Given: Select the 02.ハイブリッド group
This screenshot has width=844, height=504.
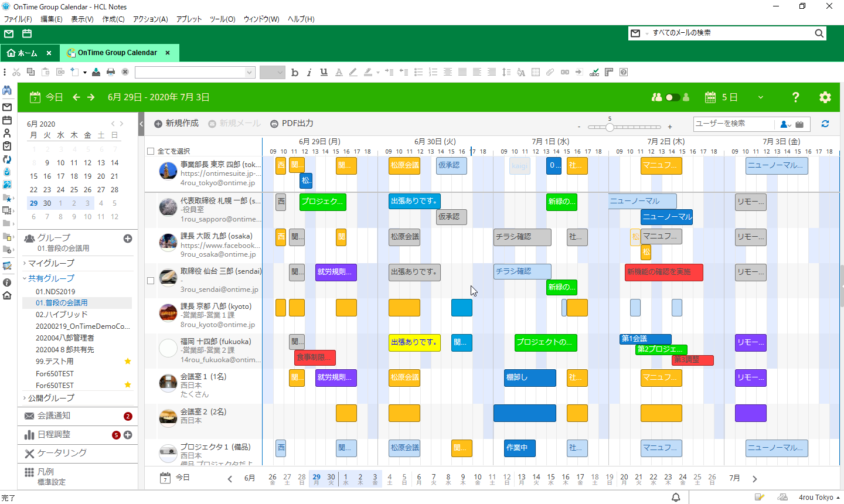Looking at the screenshot, I should pos(62,315).
